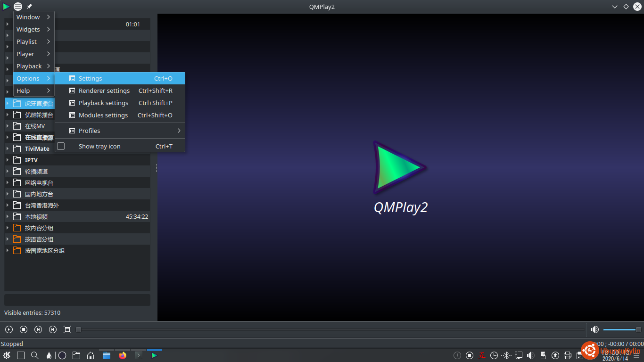
Task: Open the Widgets menu
Action: (34, 29)
